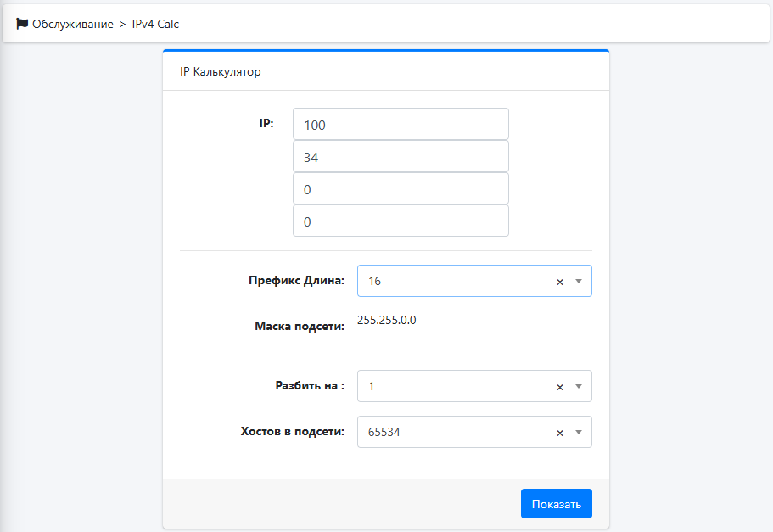773x532 pixels.
Task: Expand the Хостов в подсети dropdown arrow
Action: [x=579, y=432]
